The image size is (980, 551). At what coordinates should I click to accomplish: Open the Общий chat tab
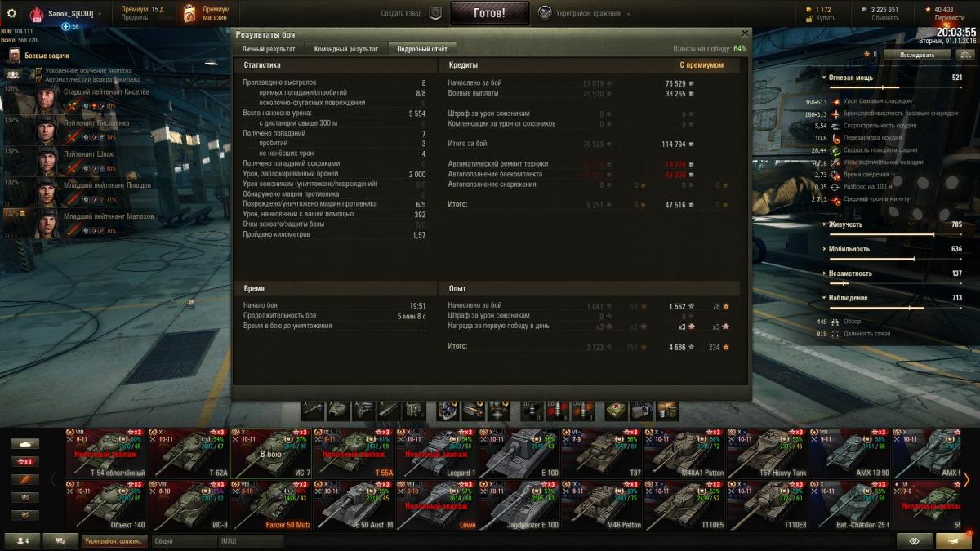tap(184, 540)
